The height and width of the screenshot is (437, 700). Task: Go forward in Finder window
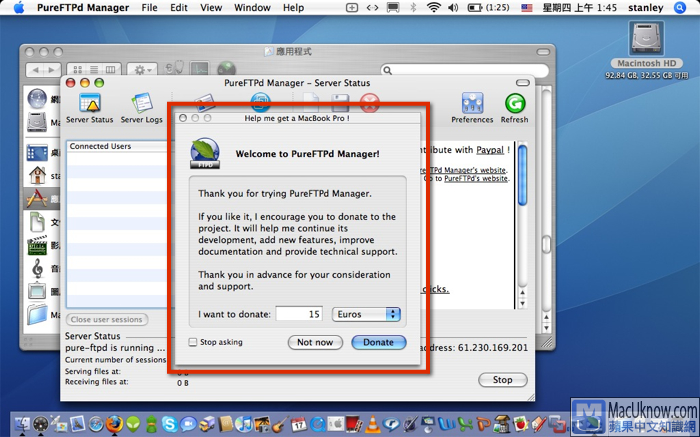coord(52,70)
